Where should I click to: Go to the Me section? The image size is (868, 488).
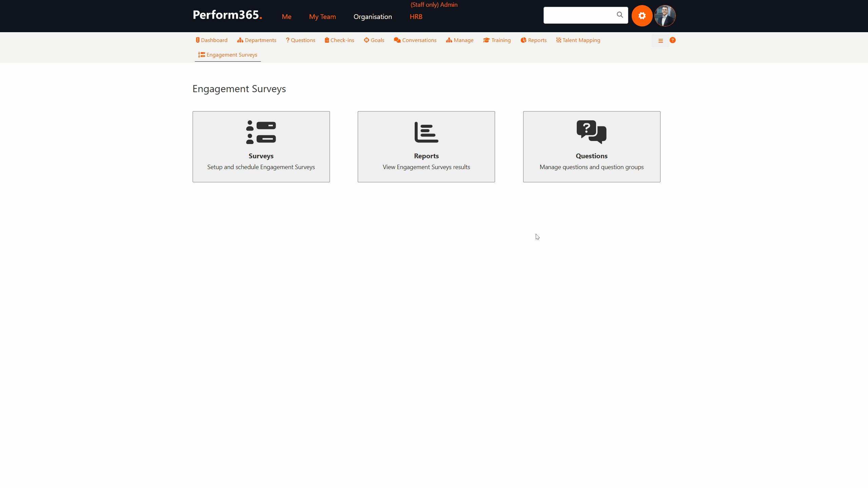(x=287, y=17)
